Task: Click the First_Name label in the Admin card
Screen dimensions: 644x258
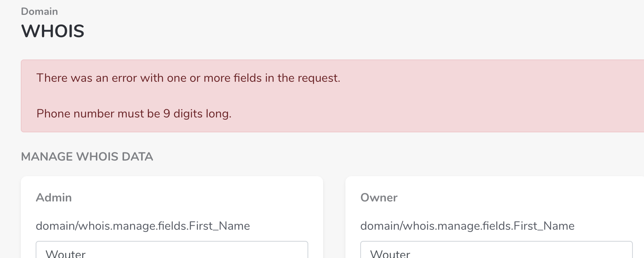Action: tap(143, 226)
